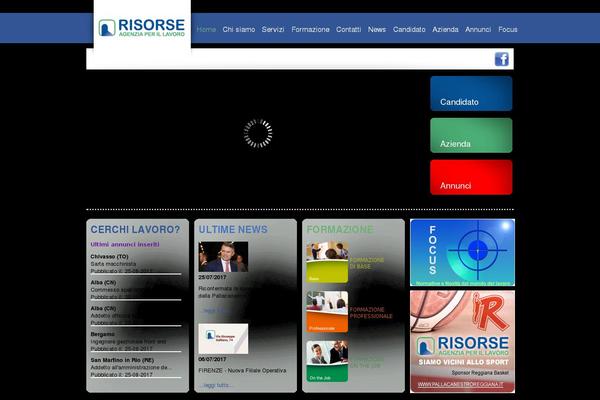The height and width of the screenshot is (400, 600).
Task: Open the Formazione Professionale image
Action: pyautogui.click(x=327, y=312)
